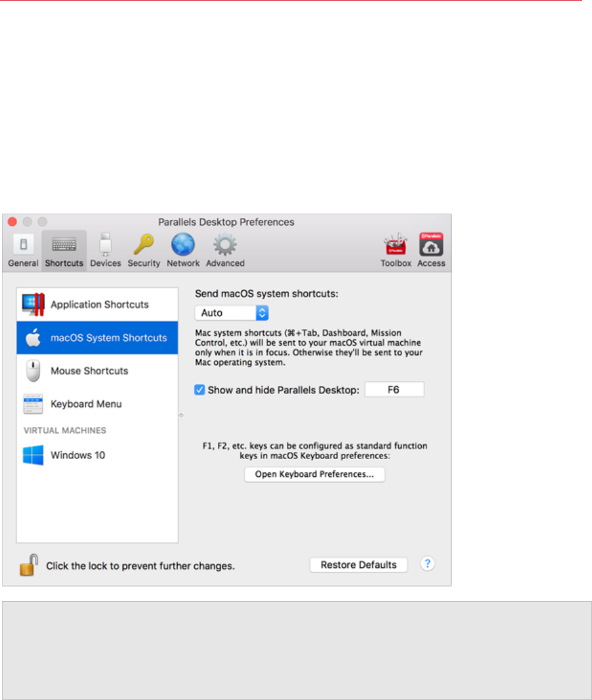Select Windows 10 virtual machine entry
The image size is (592, 700).
click(x=97, y=455)
